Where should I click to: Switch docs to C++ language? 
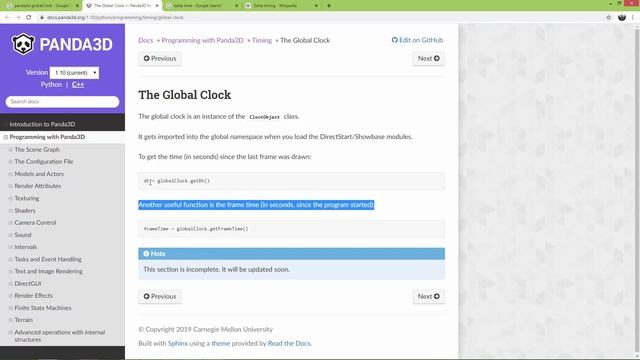pos(78,84)
